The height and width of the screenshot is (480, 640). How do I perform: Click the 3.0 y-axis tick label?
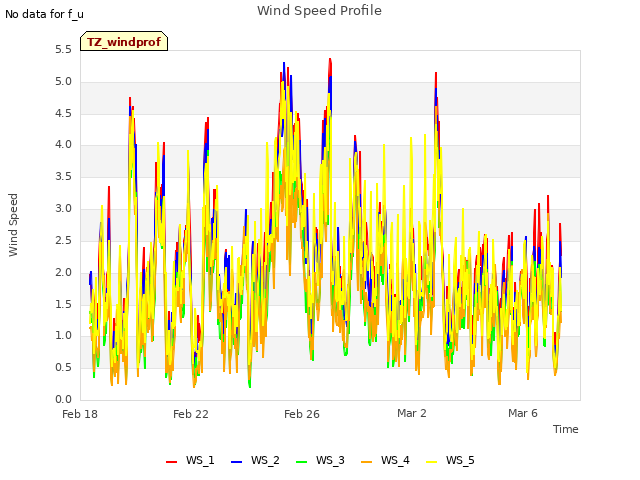pos(63,208)
